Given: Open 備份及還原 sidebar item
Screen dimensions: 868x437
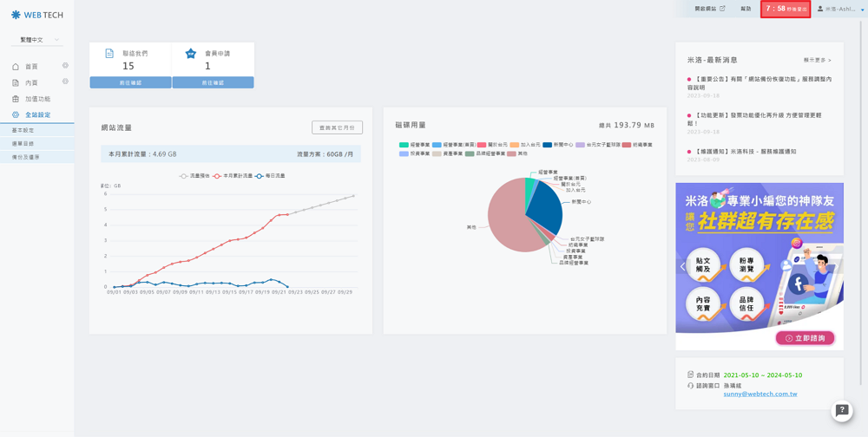Looking at the screenshot, I should pyautogui.click(x=26, y=157).
